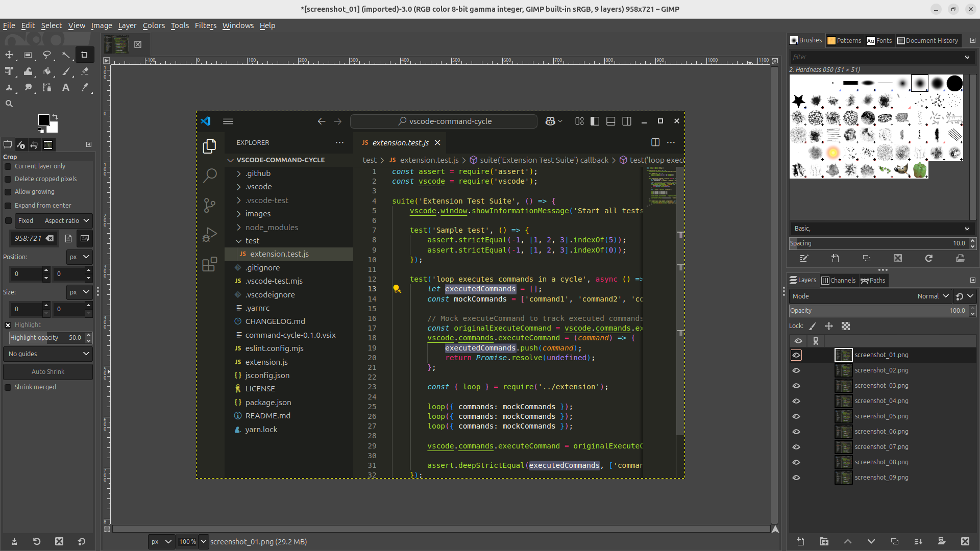The width and height of the screenshot is (980, 551).
Task: Open the zoom 100% dropdown in status bar
Action: click(x=203, y=542)
